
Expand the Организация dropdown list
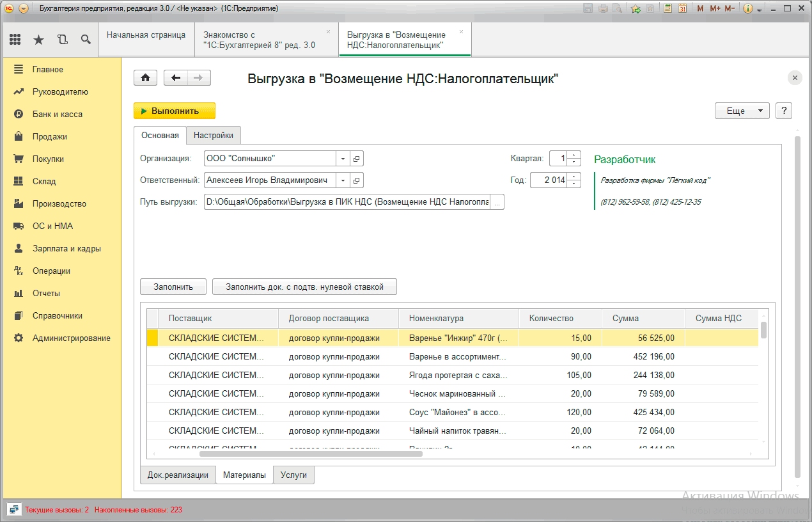(343, 159)
